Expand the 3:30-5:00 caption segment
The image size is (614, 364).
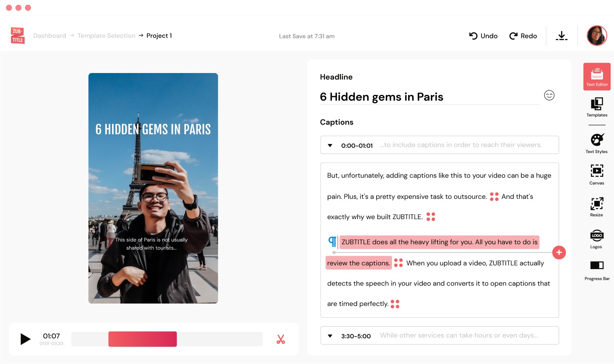[x=330, y=336]
